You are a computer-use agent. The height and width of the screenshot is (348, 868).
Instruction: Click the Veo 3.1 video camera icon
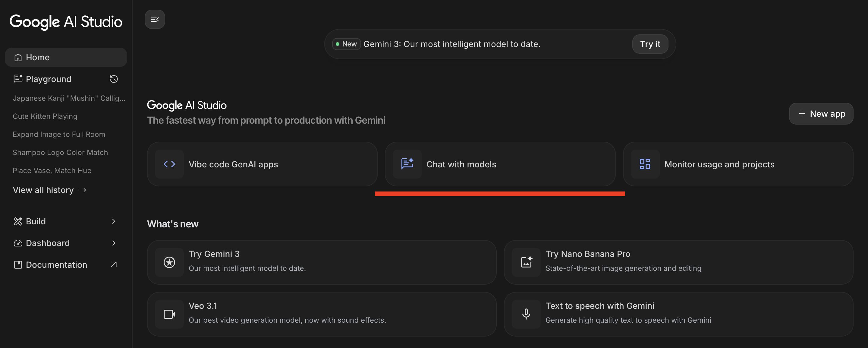(x=169, y=314)
